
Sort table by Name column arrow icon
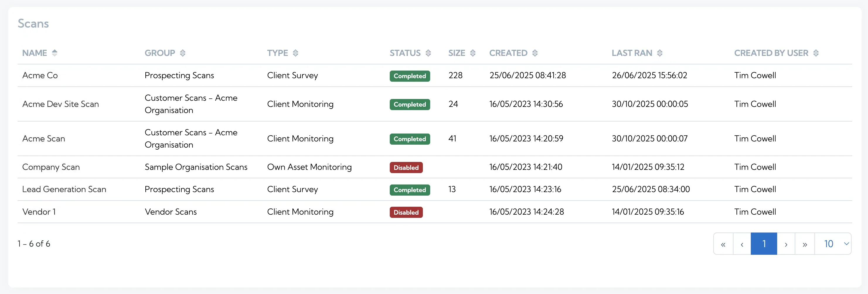click(x=55, y=53)
